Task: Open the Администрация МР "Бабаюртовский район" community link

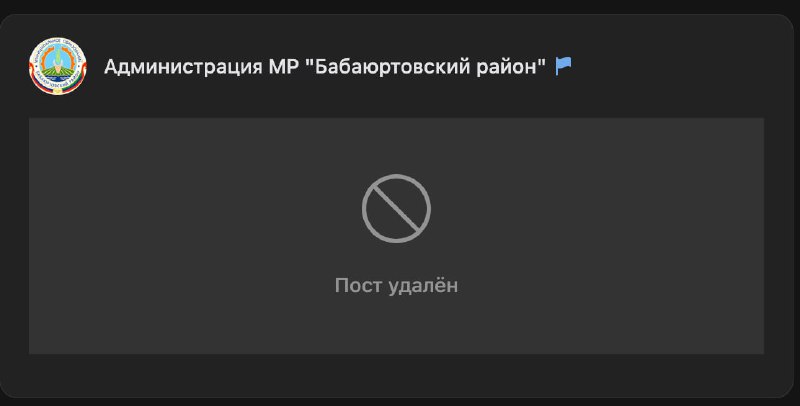Action: [324, 66]
